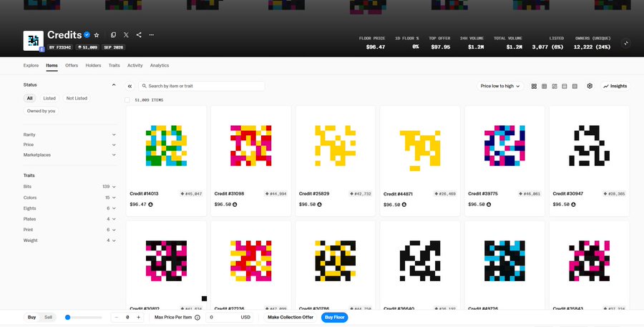Copy the collection address icon
This screenshot has height=327, width=644.
[113, 35]
